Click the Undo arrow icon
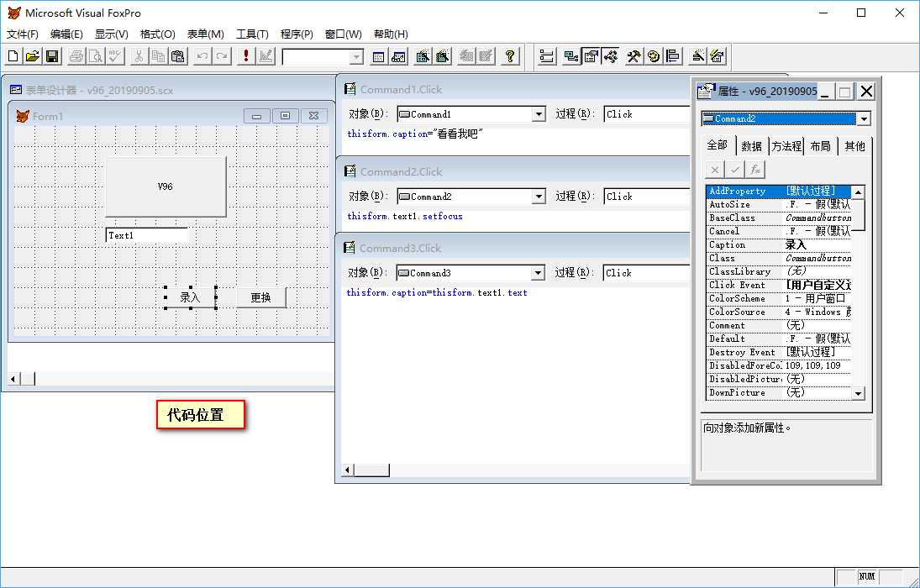 coord(202,56)
